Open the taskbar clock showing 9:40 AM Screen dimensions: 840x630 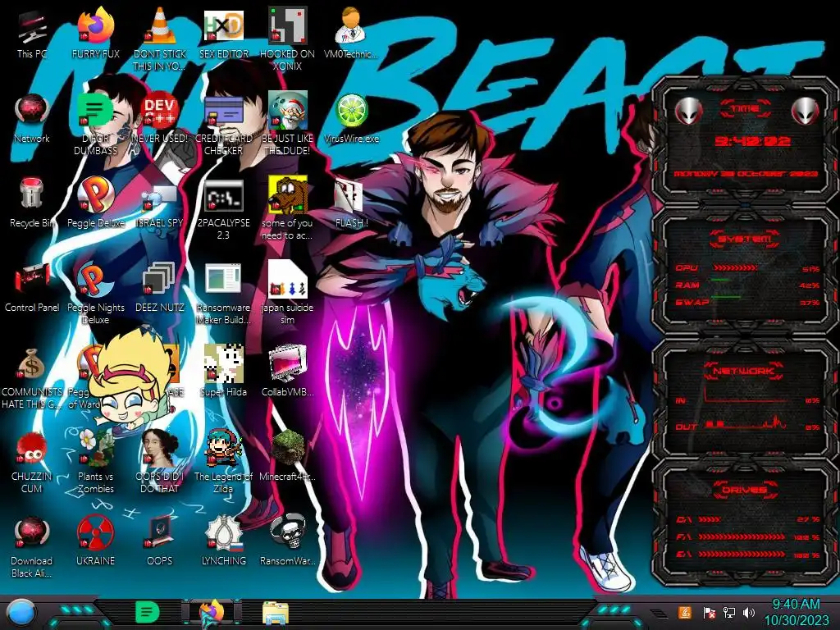[796, 612]
